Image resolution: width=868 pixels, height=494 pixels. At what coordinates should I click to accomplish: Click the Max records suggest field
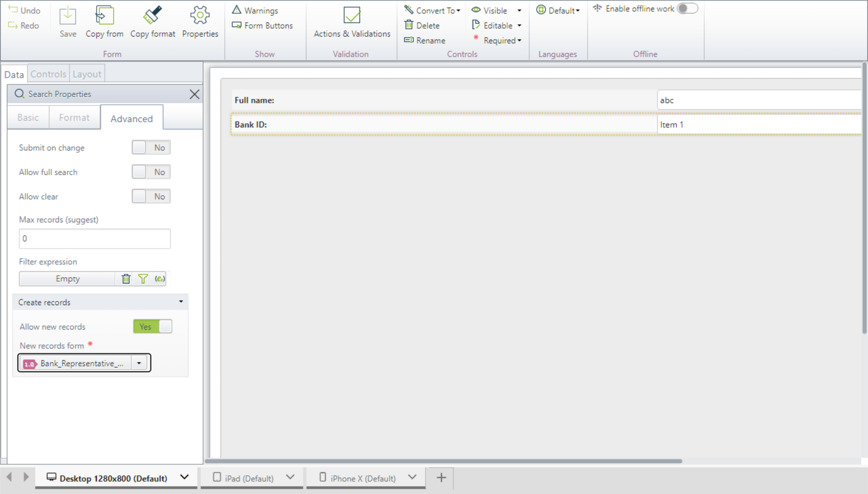[x=95, y=239]
